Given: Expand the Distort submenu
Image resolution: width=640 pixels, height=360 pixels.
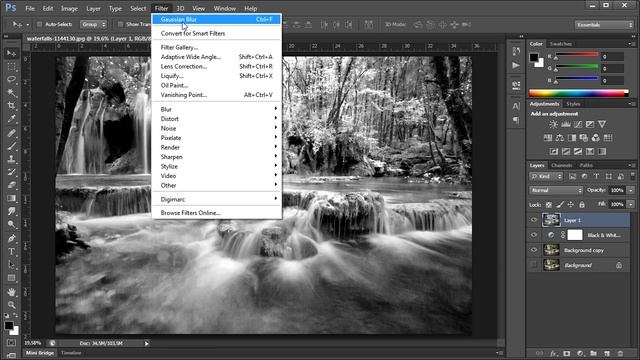Looking at the screenshot, I should pos(217,119).
